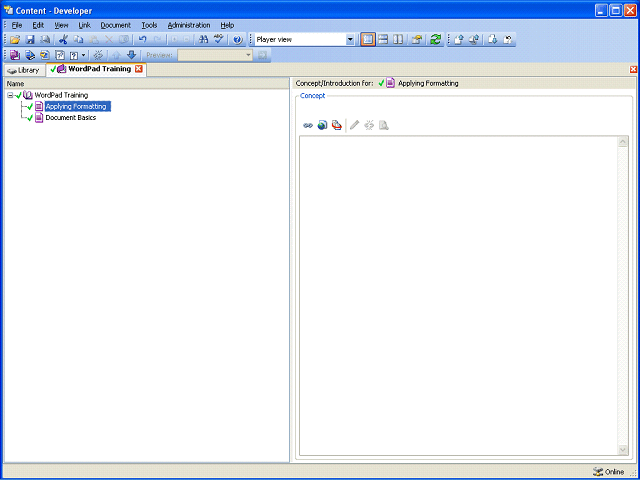
Task: Click the Link Module purple book icon
Action: click(x=15, y=55)
